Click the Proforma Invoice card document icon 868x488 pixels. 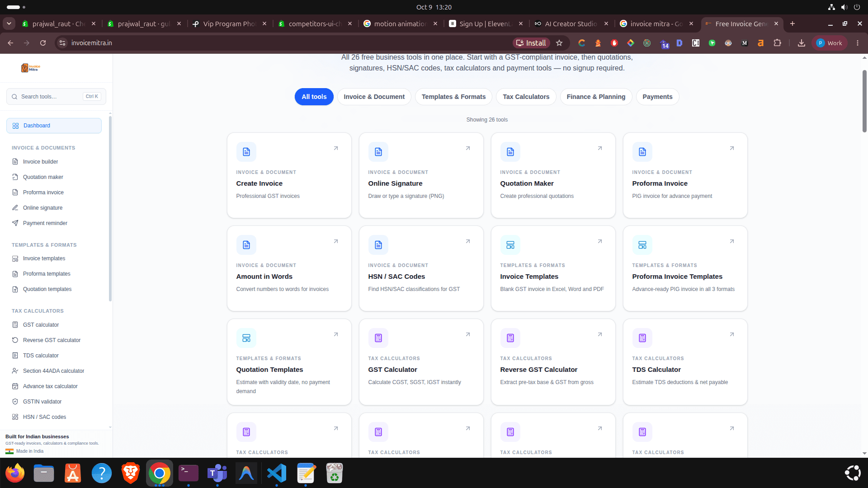point(642,152)
